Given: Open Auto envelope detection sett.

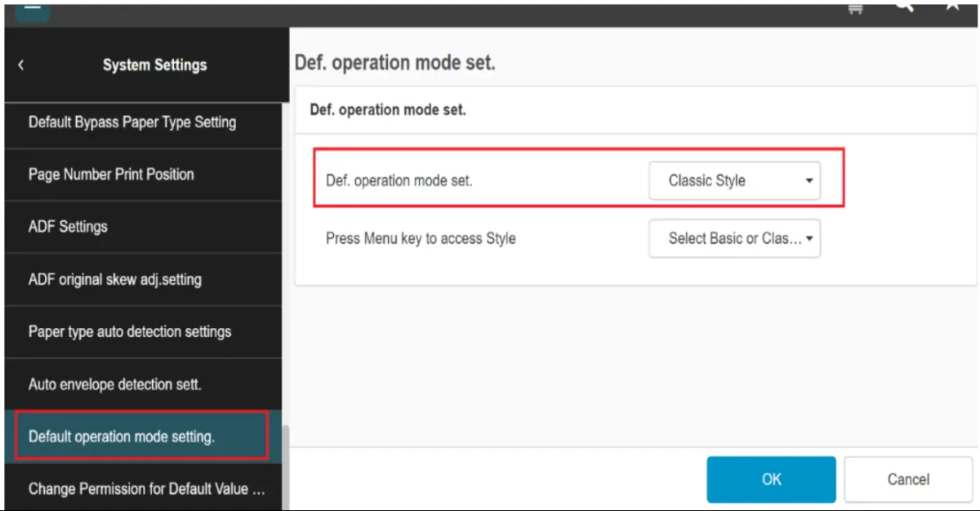Looking at the screenshot, I should [114, 384].
